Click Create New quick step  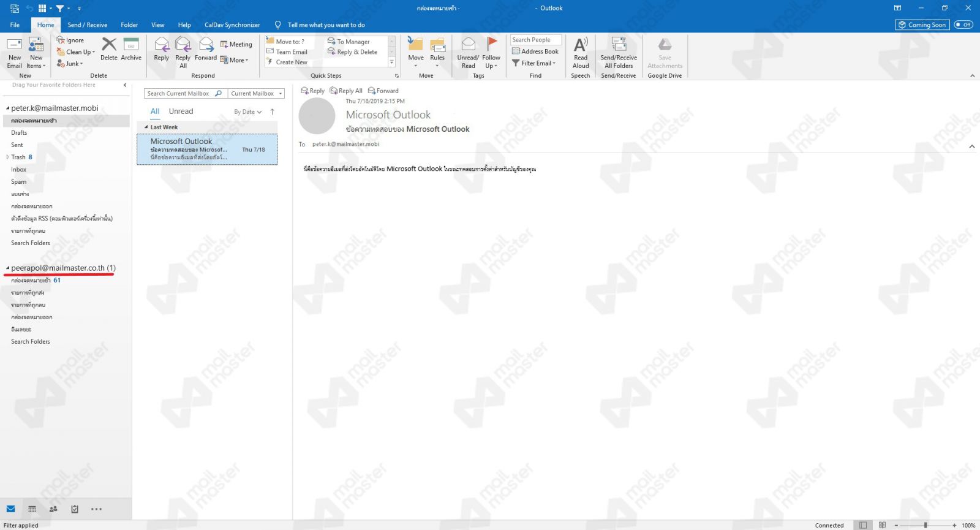[287, 62]
